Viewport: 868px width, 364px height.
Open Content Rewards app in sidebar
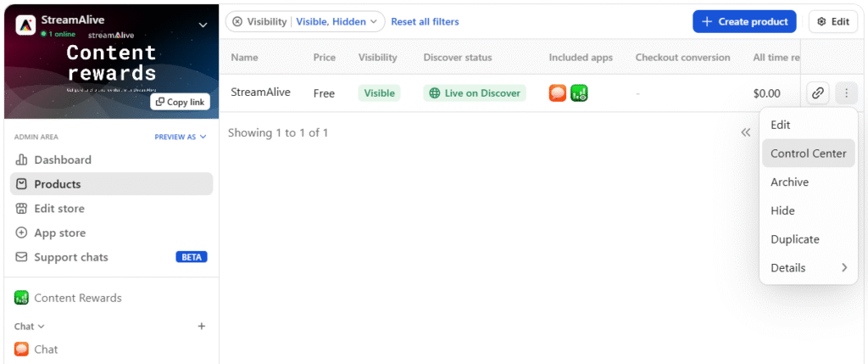pyautogui.click(x=111, y=298)
